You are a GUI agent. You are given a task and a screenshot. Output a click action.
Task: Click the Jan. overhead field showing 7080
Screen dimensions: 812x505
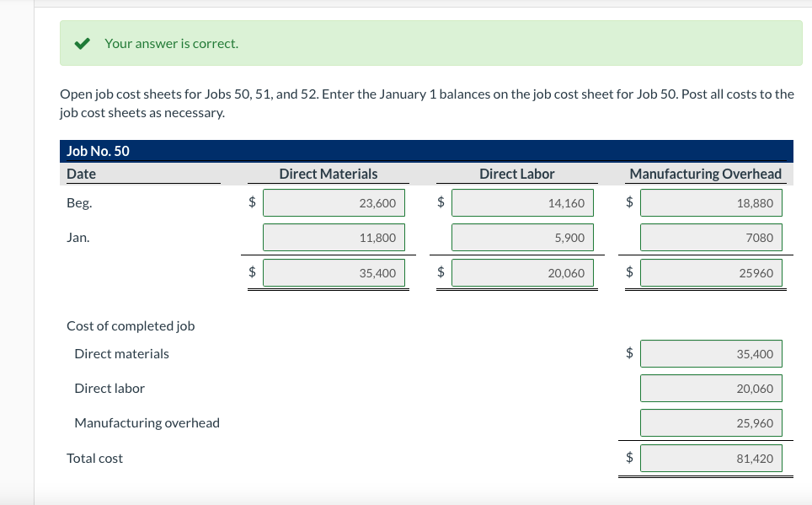(x=711, y=237)
